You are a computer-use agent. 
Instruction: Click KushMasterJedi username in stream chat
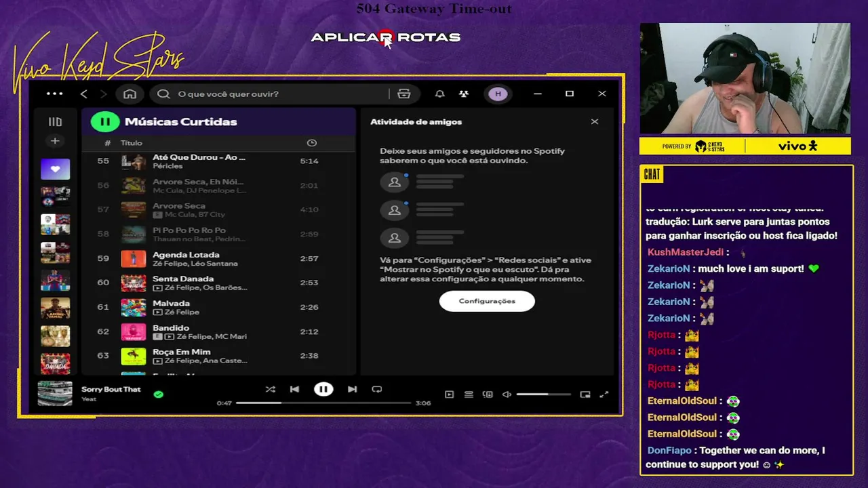pos(686,252)
